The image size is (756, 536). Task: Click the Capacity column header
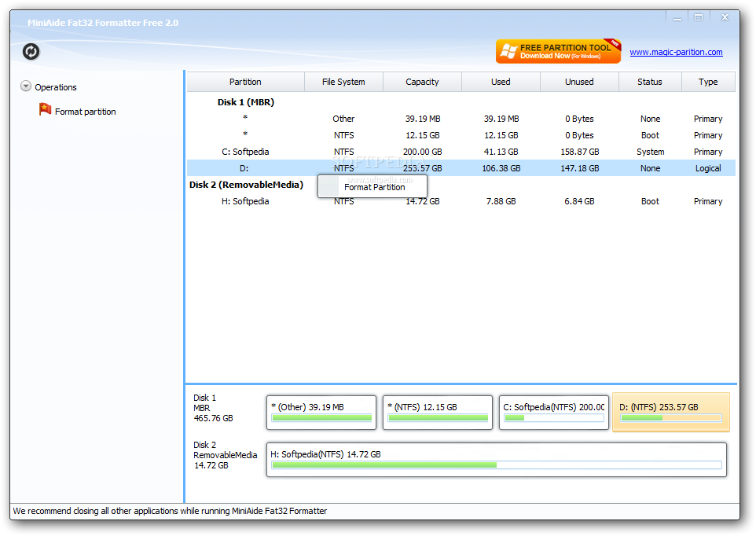tap(422, 82)
